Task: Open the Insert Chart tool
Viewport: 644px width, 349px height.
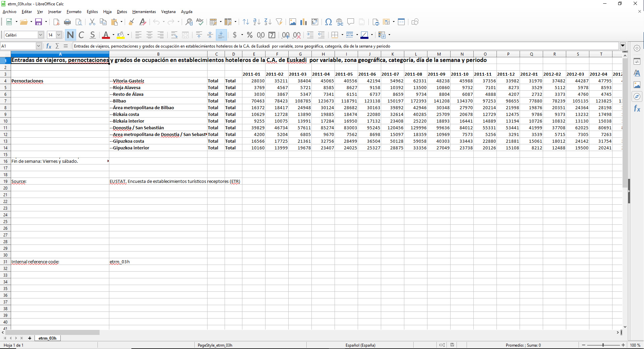Action: click(304, 22)
